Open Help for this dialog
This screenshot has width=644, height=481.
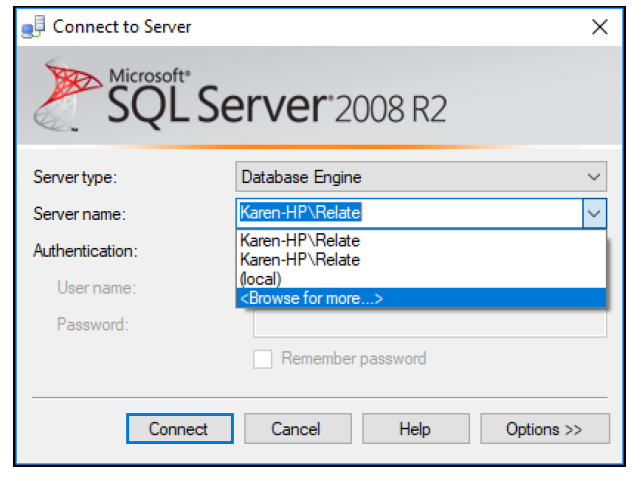pos(416,429)
